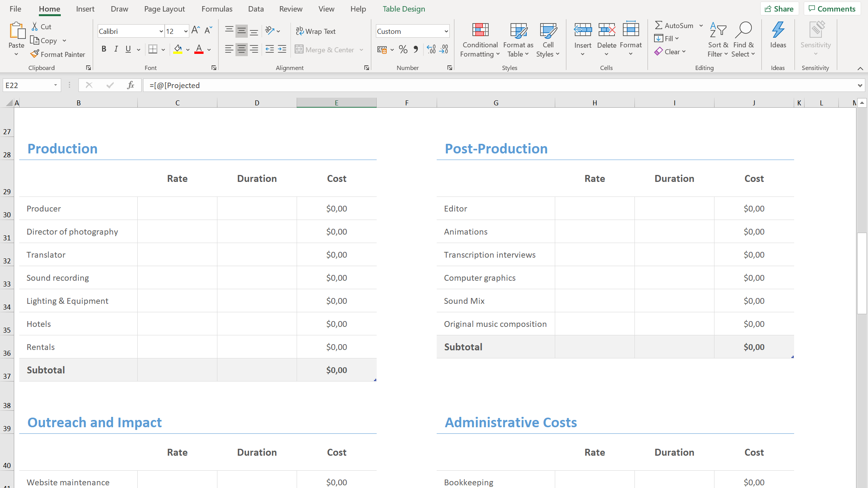
Task: Open the File menu
Action: (x=15, y=9)
